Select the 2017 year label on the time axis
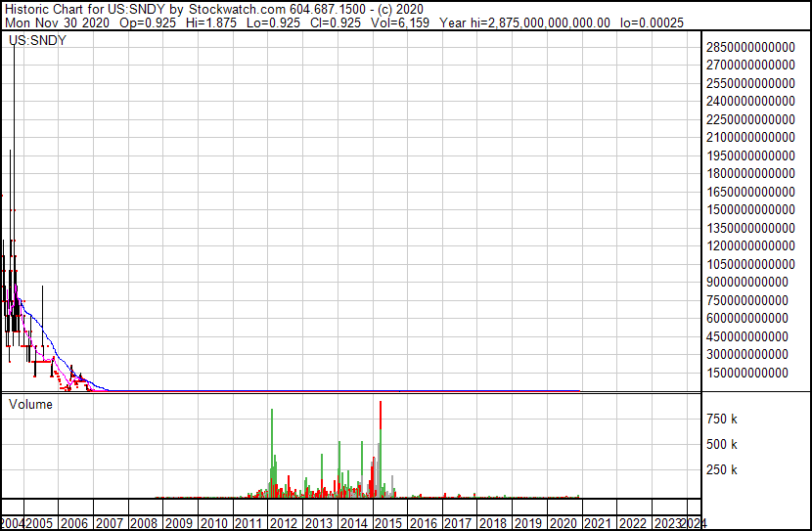812x531 pixels. click(458, 524)
